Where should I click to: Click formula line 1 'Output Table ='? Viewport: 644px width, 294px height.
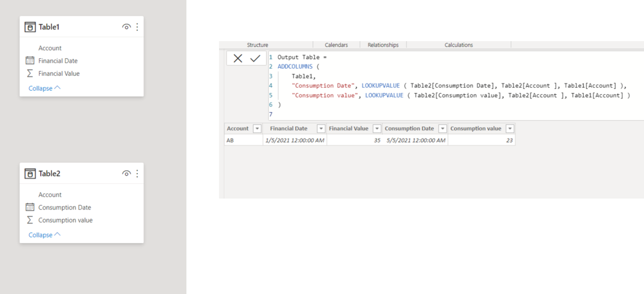[x=302, y=57]
